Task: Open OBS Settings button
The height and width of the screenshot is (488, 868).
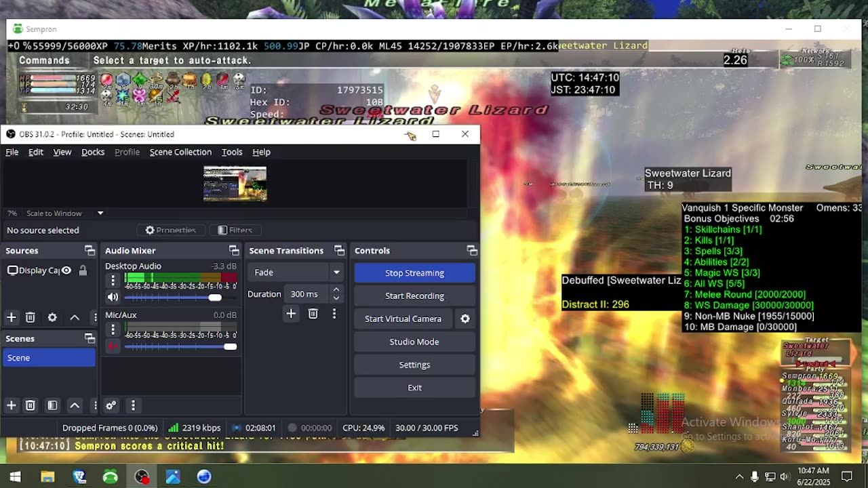Action: click(x=414, y=365)
